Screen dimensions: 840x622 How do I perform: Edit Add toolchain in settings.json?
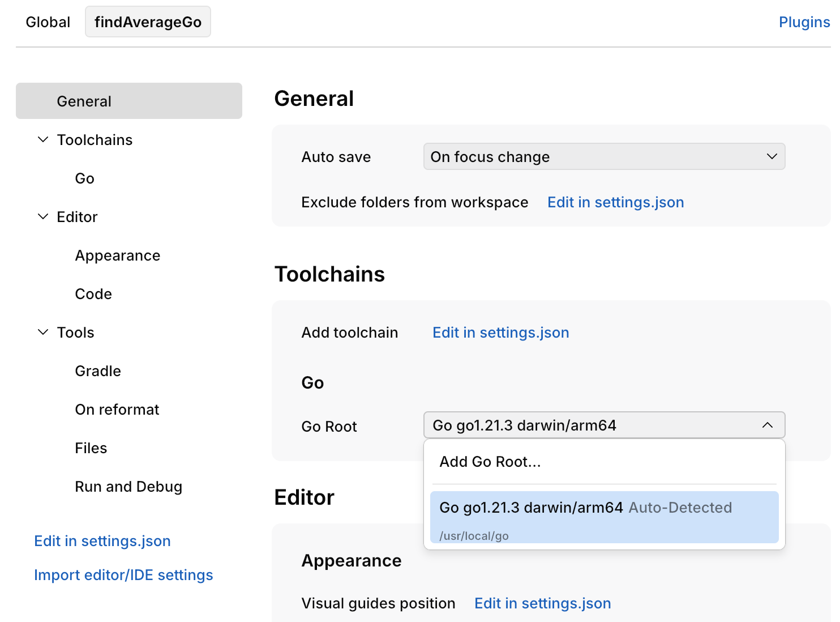pyautogui.click(x=500, y=332)
